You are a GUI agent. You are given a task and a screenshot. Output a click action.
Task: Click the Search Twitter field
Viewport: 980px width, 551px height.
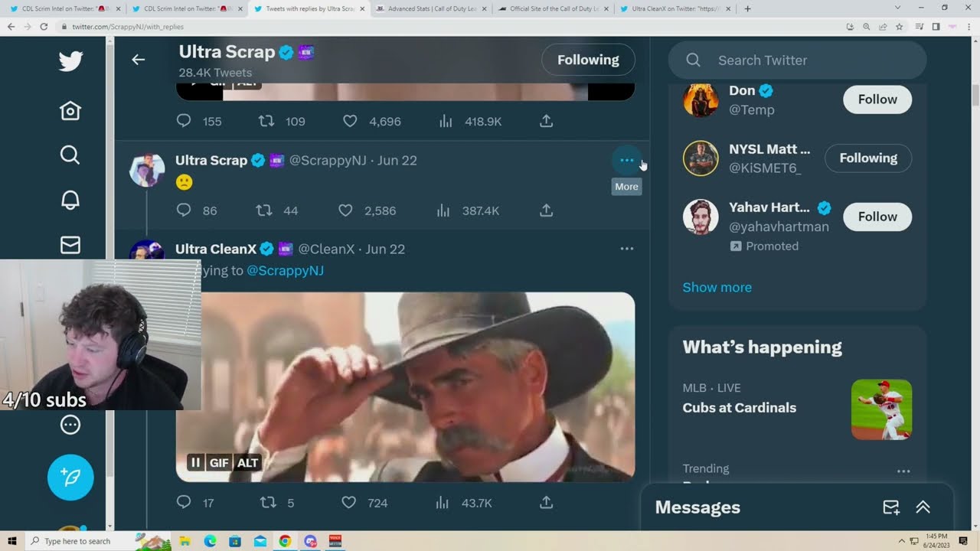797,60
